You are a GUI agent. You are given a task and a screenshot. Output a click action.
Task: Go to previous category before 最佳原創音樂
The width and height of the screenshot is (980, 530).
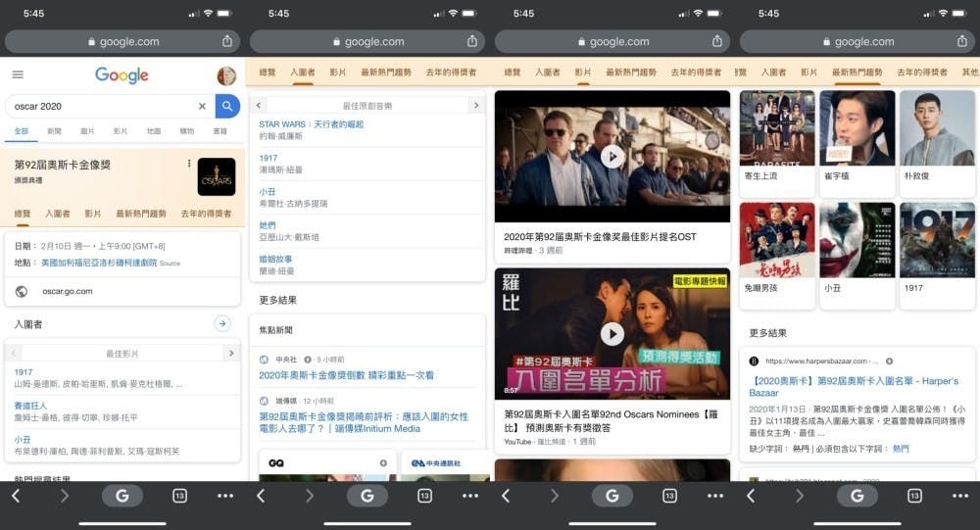(258, 105)
